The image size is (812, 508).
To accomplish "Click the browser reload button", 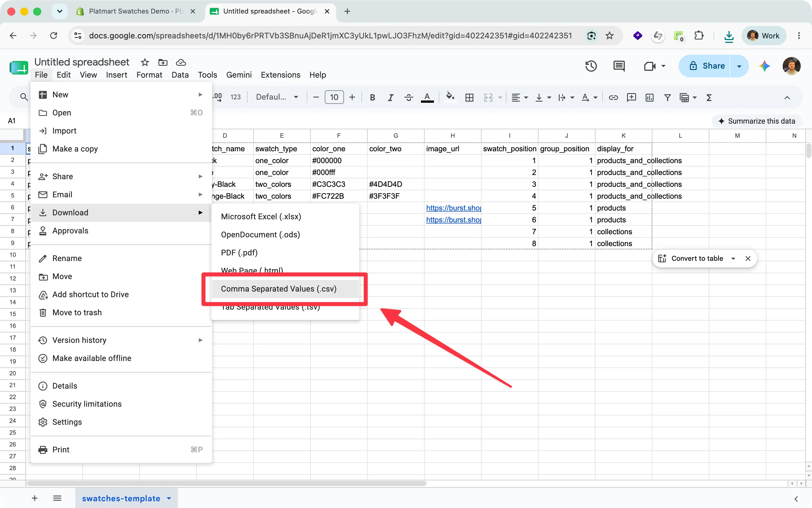I will coord(54,36).
